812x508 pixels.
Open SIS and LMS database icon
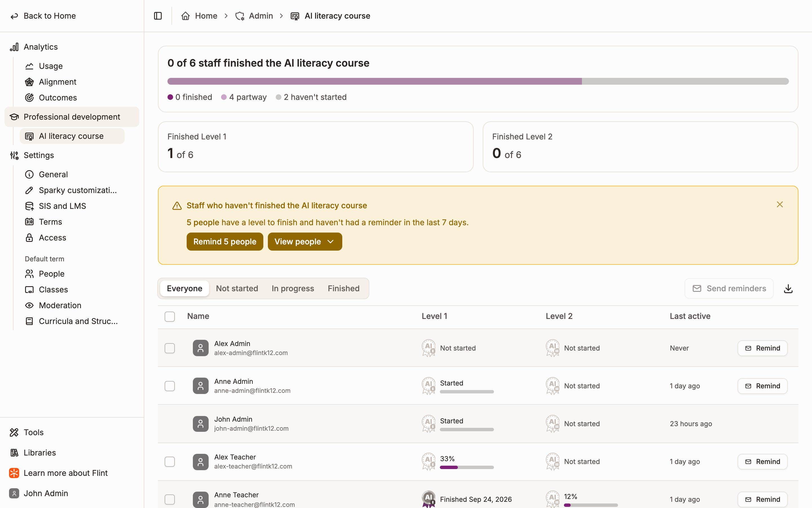[x=29, y=206]
